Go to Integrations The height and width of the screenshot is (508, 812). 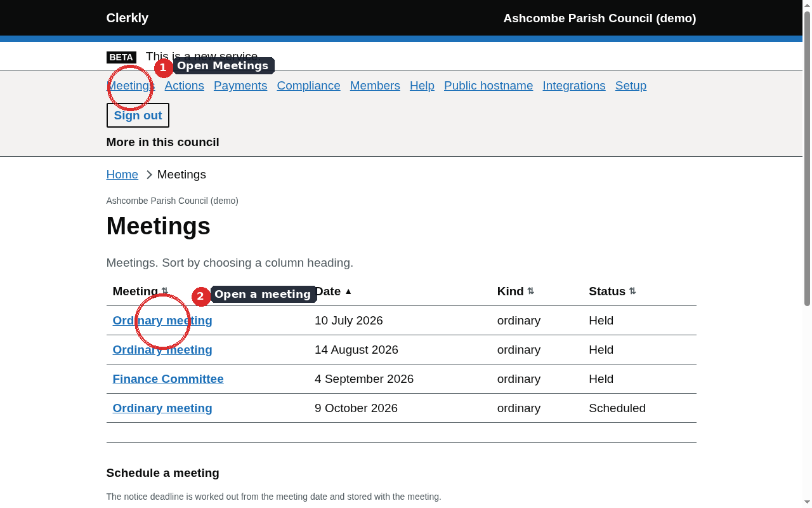point(574,86)
